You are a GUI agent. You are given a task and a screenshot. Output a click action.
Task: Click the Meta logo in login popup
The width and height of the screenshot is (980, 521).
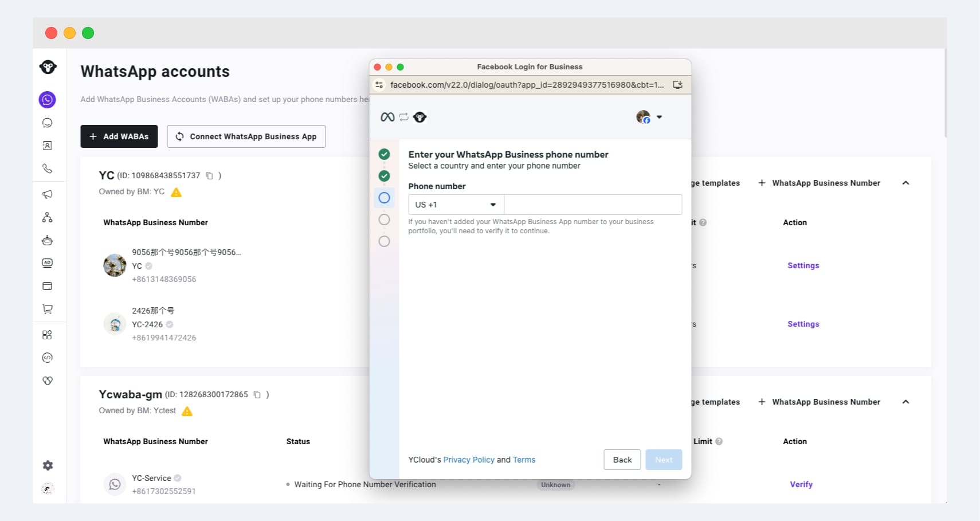coord(387,117)
